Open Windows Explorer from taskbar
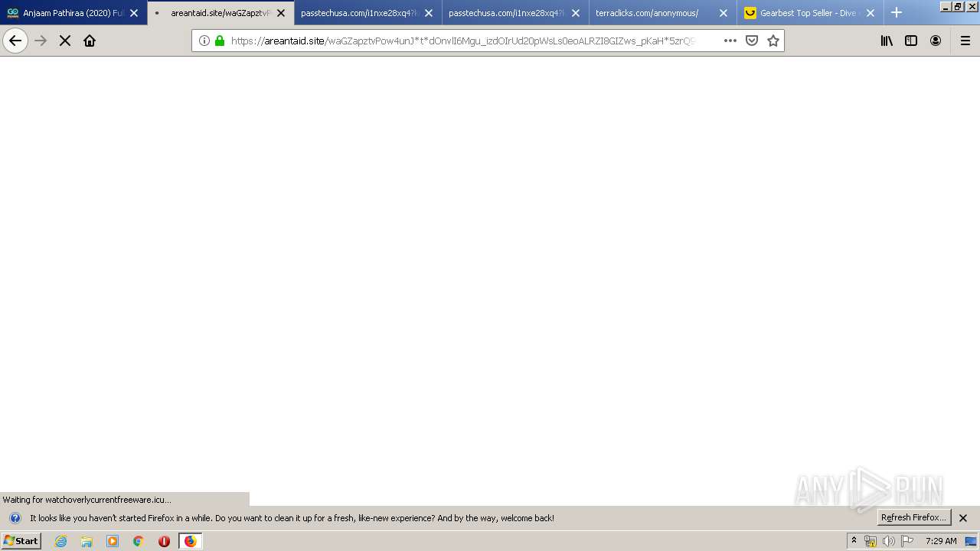980x551 pixels. (x=87, y=541)
